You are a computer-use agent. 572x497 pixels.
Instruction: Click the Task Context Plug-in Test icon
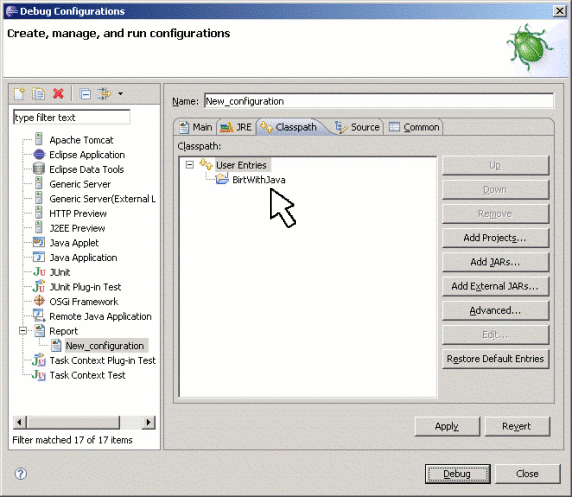[39, 360]
